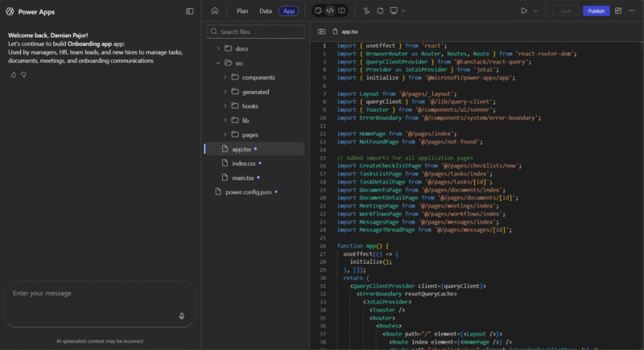The height and width of the screenshot is (350, 644).
Task: Collapse the chat side panel
Action: pyautogui.click(x=190, y=11)
